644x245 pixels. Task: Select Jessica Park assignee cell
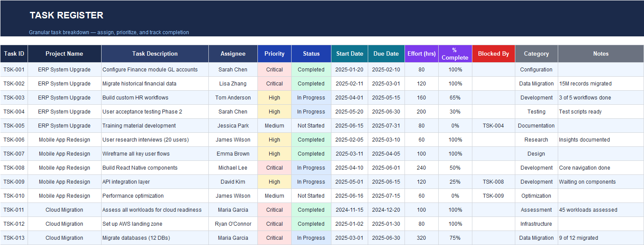tap(233, 125)
